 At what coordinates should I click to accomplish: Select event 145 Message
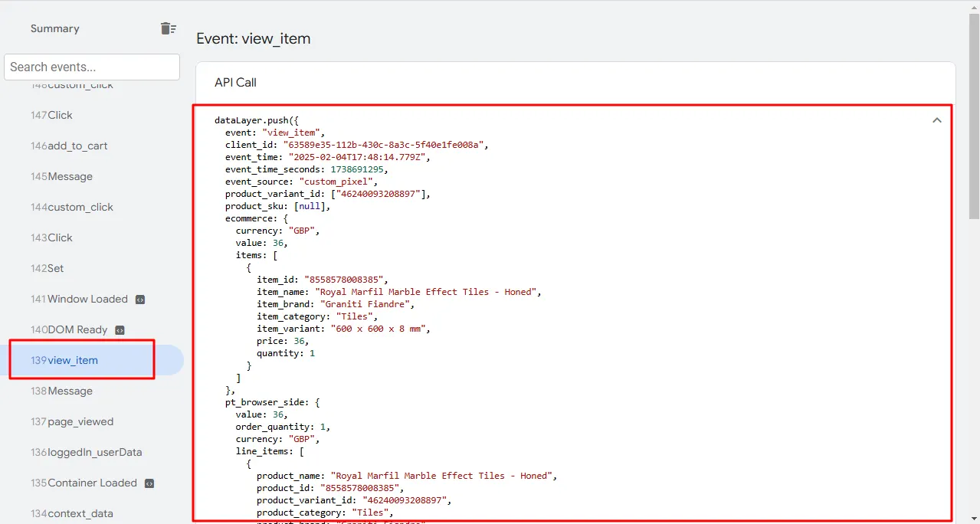point(92,176)
